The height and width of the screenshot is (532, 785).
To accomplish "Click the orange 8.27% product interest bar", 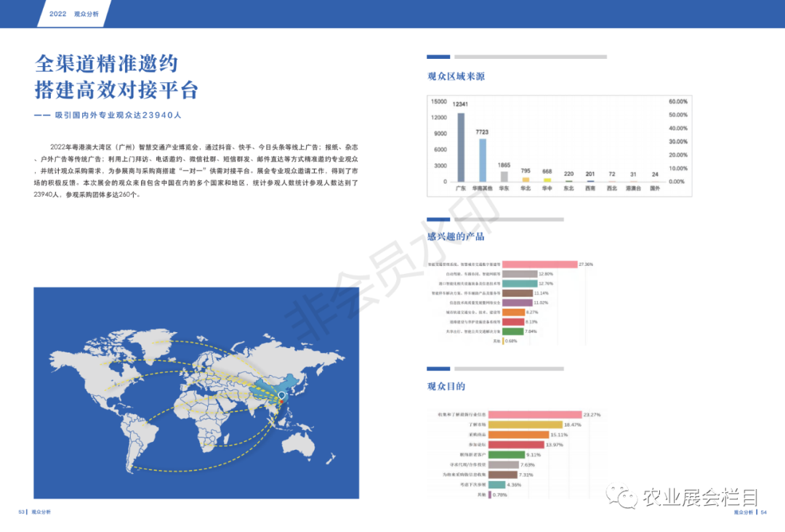I will pos(514,312).
